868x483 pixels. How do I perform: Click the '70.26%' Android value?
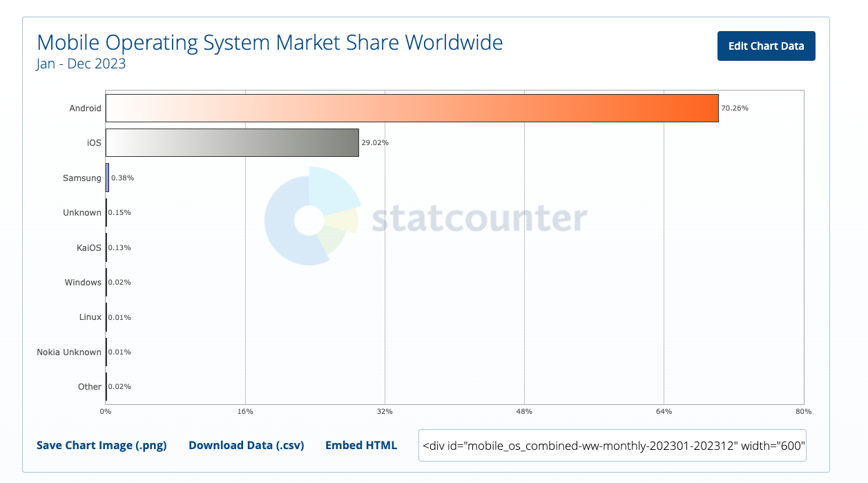tap(735, 108)
